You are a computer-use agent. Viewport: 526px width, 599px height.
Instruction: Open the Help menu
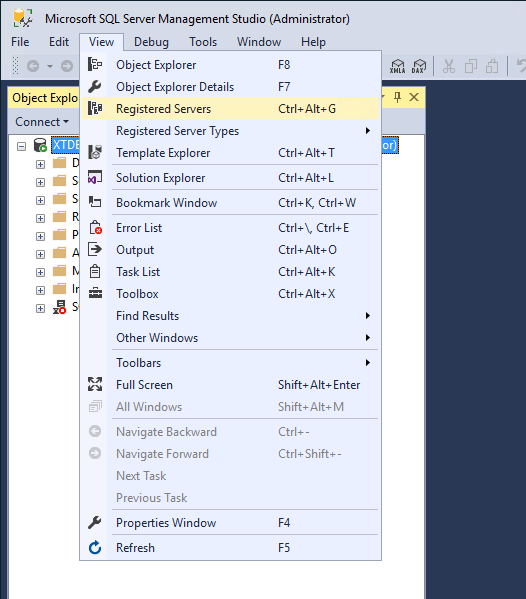(x=313, y=42)
